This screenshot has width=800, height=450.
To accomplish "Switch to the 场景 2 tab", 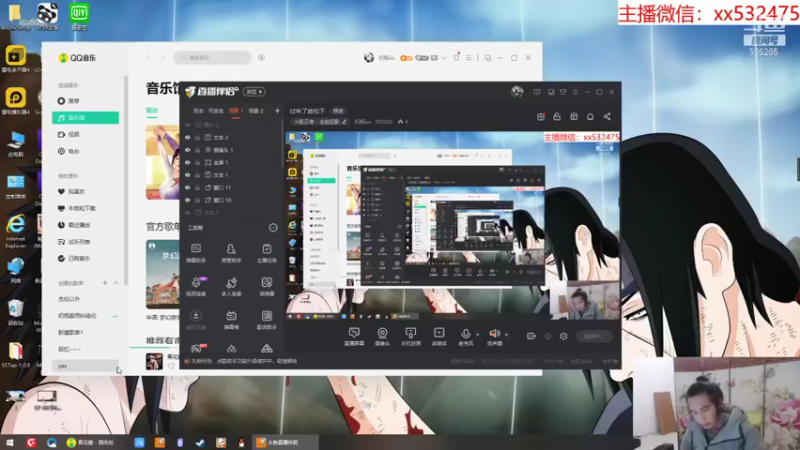I will click(x=256, y=111).
